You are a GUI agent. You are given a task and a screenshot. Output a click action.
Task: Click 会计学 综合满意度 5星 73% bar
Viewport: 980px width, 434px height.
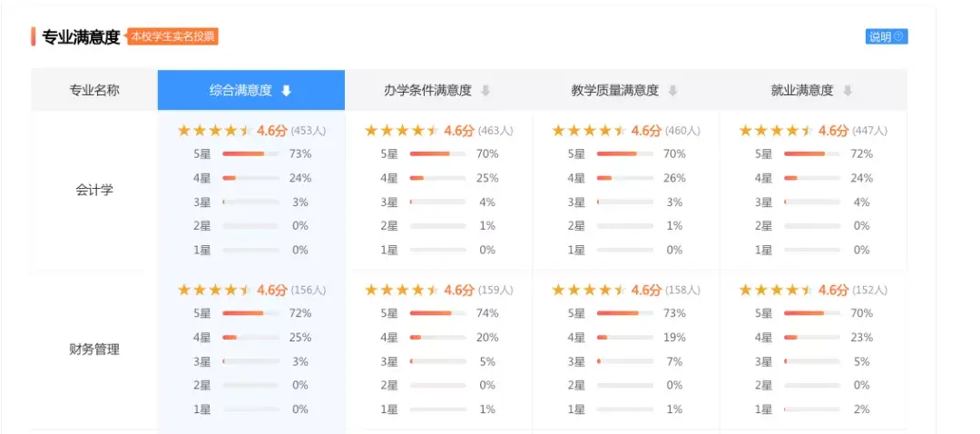[250, 154]
